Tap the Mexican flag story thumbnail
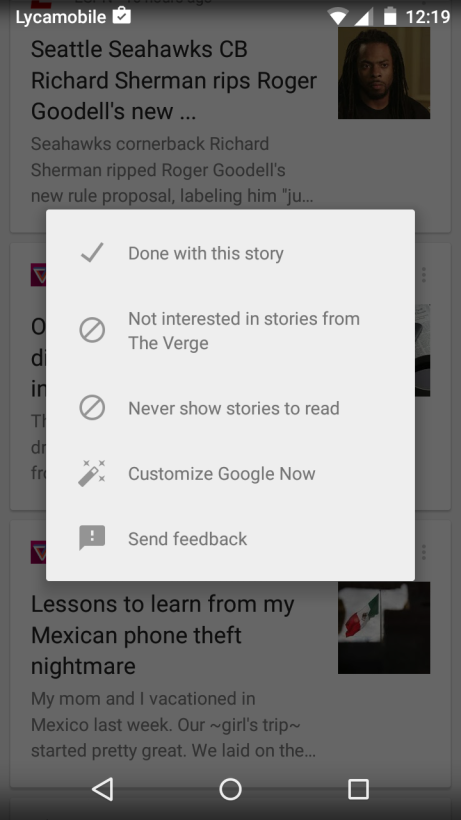 pyautogui.click(x=384, y=628)
